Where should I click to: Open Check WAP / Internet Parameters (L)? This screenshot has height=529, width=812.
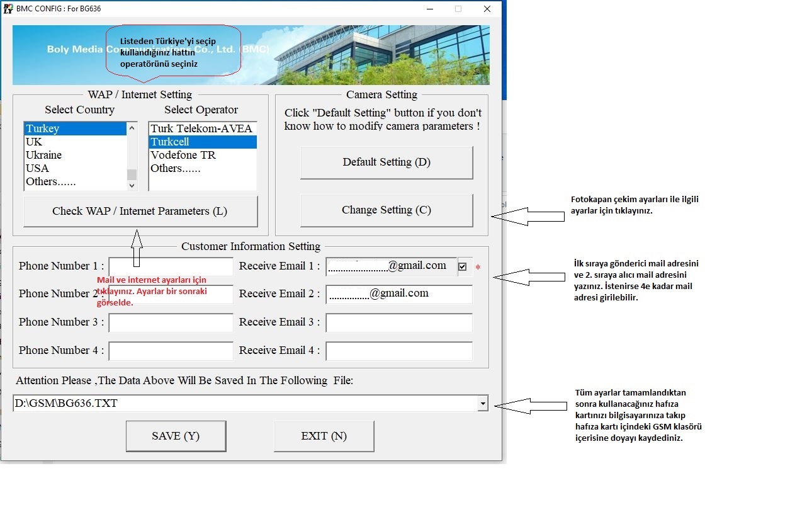pos(140,212)
